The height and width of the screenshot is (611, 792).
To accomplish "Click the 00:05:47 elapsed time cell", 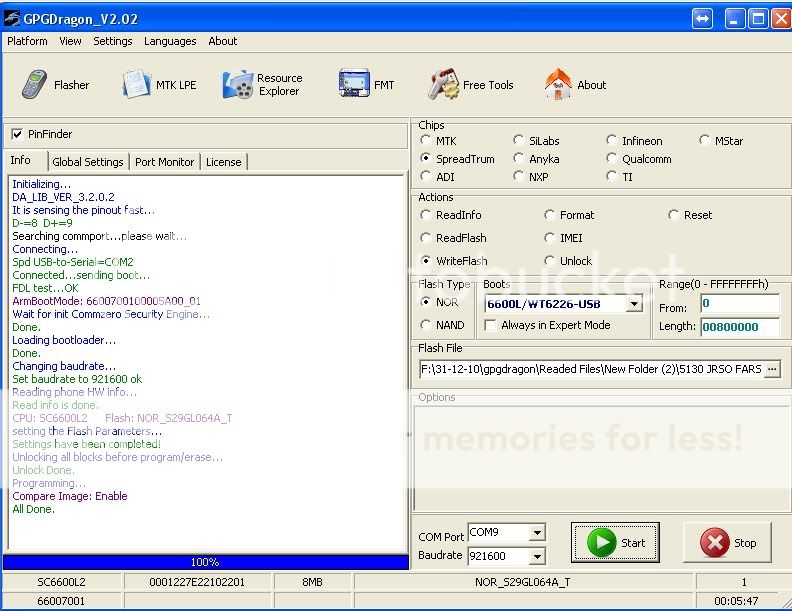I will pyautogui.click(x=736, y=601).
